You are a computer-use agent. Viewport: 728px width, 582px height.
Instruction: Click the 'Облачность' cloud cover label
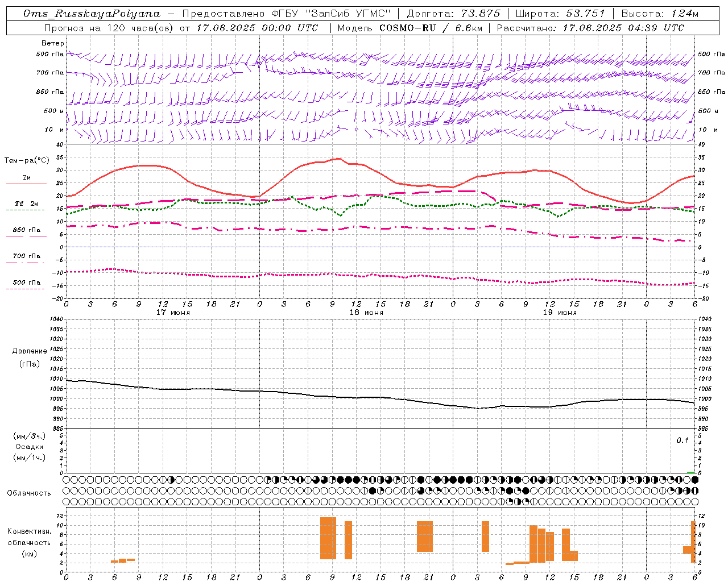click(29, 493)
